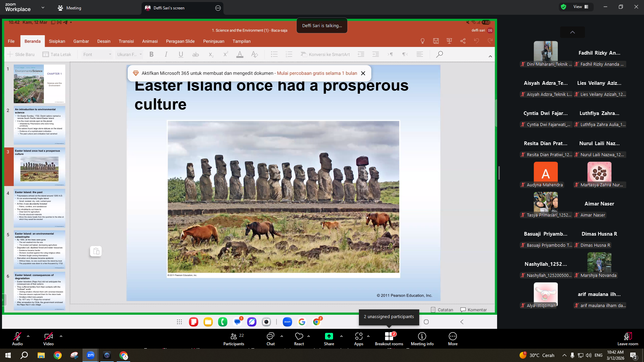The image size is (644, 362).
Task: Toggle underline formatting in the ribbon
Action: [x=181, y=54]
